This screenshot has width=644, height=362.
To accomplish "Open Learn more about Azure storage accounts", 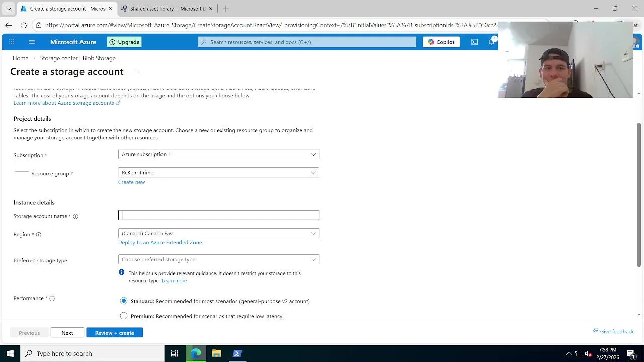I will point(63,103).
